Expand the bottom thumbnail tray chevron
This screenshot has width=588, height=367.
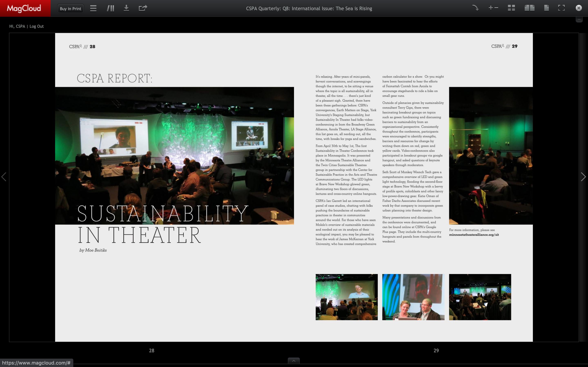pyautogui.click(x=294, y=361)
